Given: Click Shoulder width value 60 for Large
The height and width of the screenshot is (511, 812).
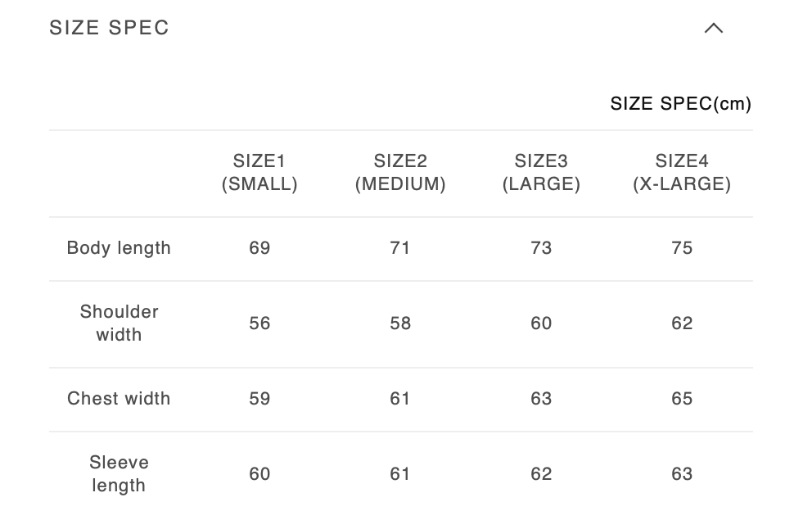Looking at the screenshot, I should pyautogui.click(x=541, y=323).
